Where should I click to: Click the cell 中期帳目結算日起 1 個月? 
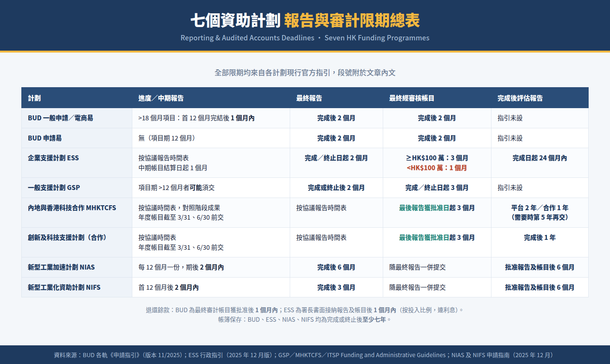pyautogui.click(x=173, y=168)
